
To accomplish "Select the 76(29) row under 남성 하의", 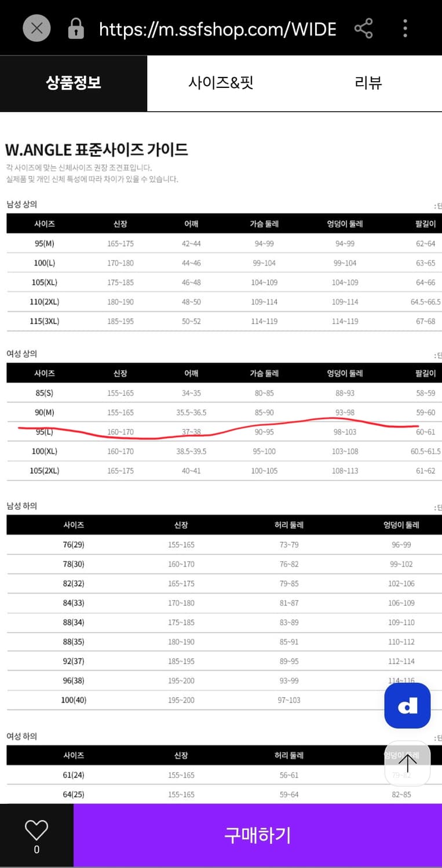I will (221, 544).
